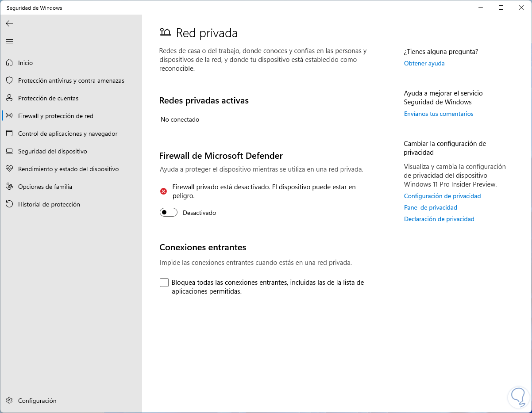Open Rendimiento y estado del dispositivo

click(x=71, y=169)
